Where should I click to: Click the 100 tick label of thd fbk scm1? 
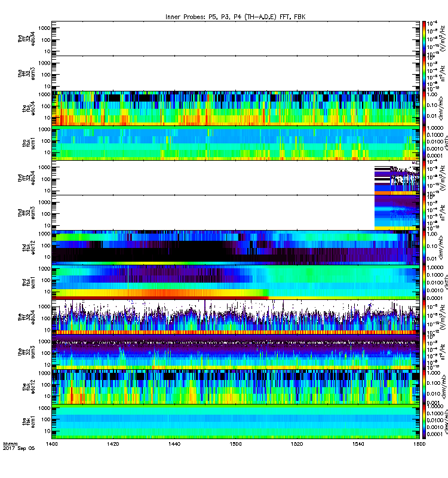tap(46, 280)
